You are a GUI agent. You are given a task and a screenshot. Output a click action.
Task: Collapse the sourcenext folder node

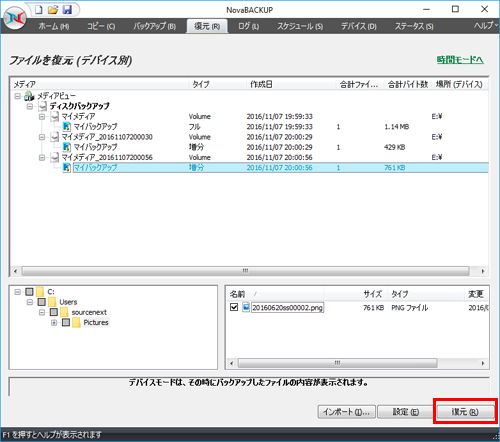pos(42,312)
